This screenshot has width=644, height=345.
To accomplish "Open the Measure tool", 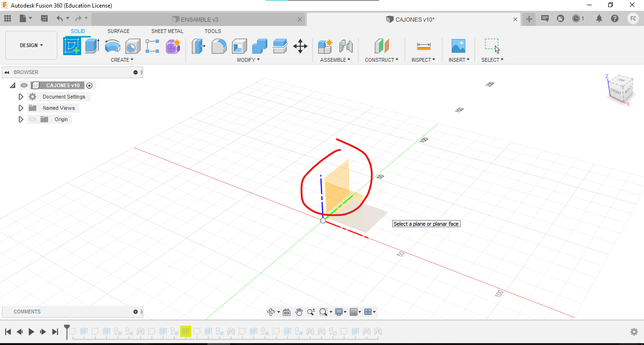I will point(423,46).
